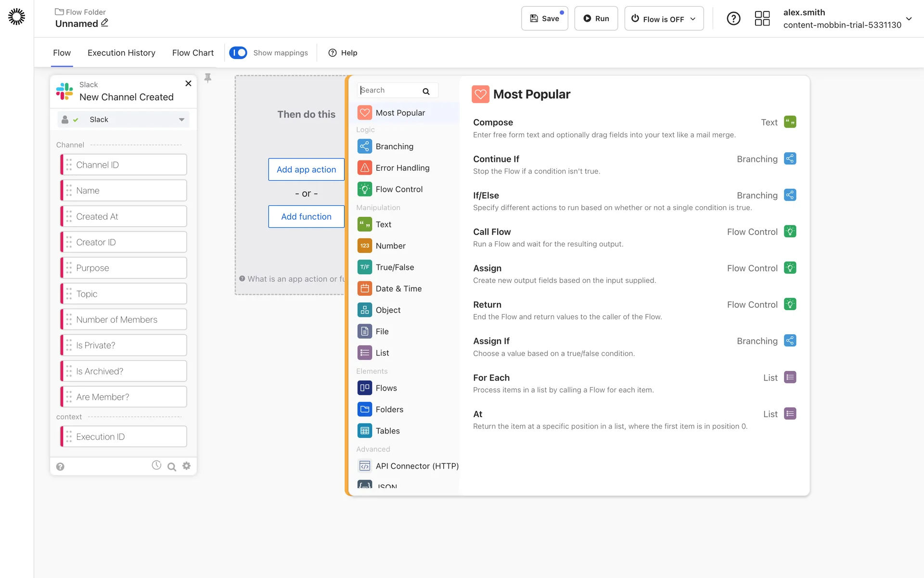Open the apps grid icon in header
The image size is (924, 578).
tap(762, 19)
